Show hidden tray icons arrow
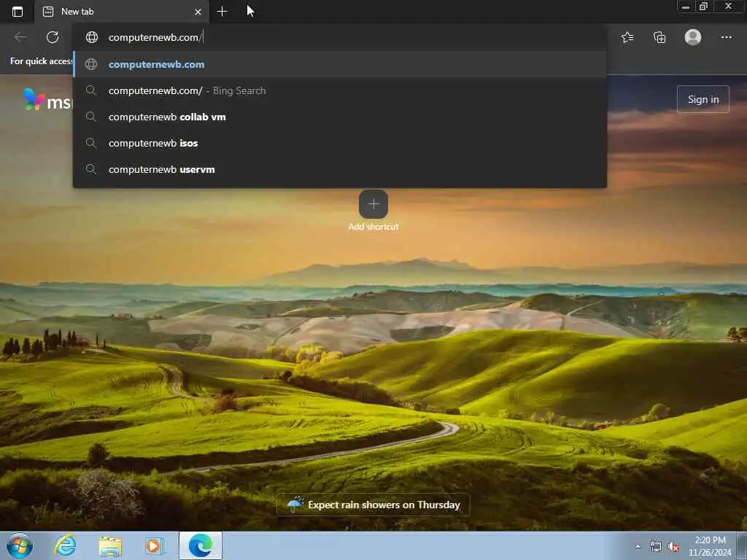 638,546
